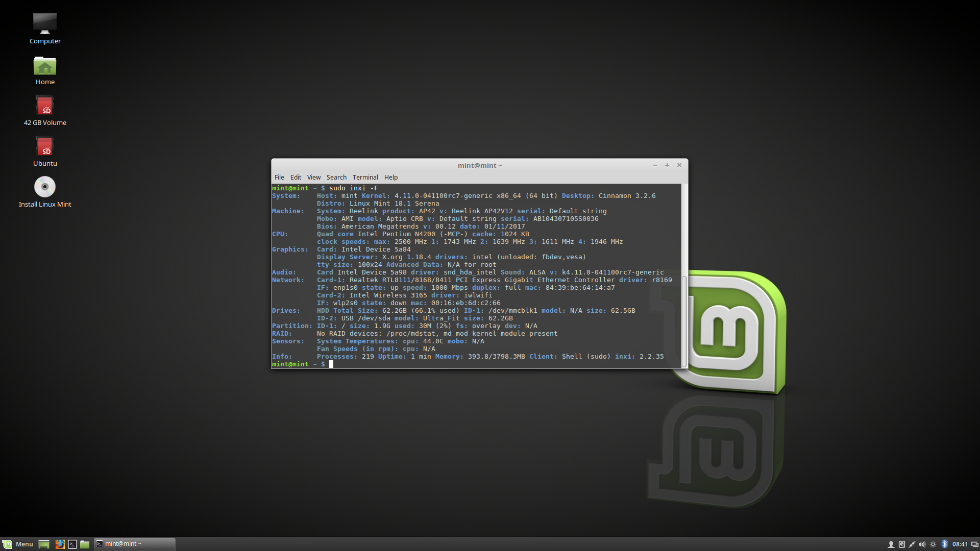Open the network connection tray icon
Viewport: 980px width, 551px height.
[x=912, y=544]
